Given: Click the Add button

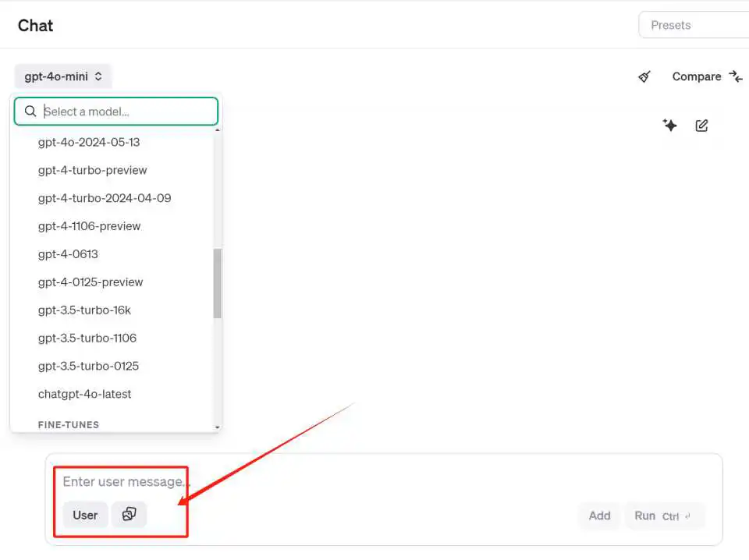Looking at the screenshot, I should point(599,516).
